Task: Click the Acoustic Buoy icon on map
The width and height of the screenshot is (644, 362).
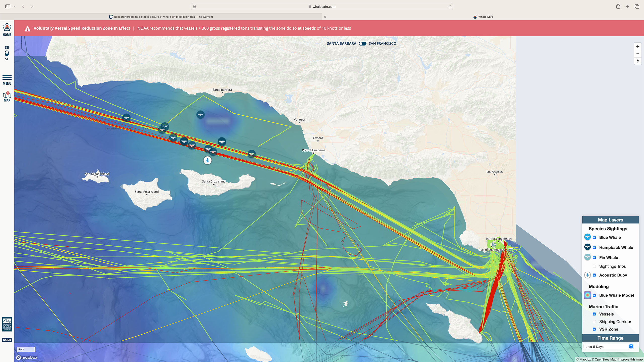Action: [208, 160]
